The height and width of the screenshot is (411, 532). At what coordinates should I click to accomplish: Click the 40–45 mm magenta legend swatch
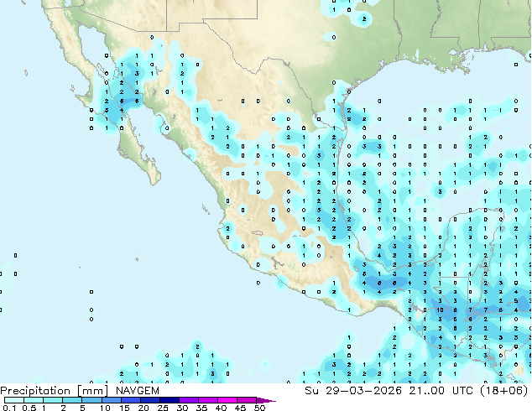[x=227, y=400]
